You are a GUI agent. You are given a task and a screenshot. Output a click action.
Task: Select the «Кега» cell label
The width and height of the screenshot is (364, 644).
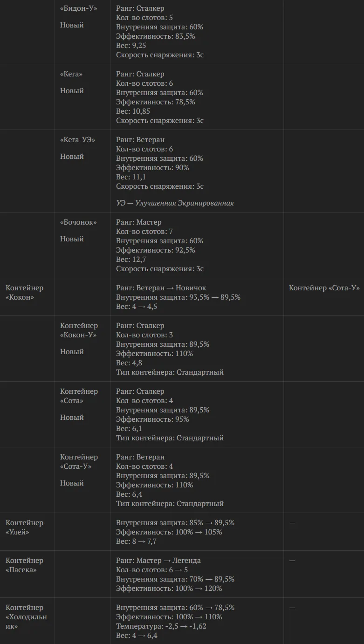[71, 74]
